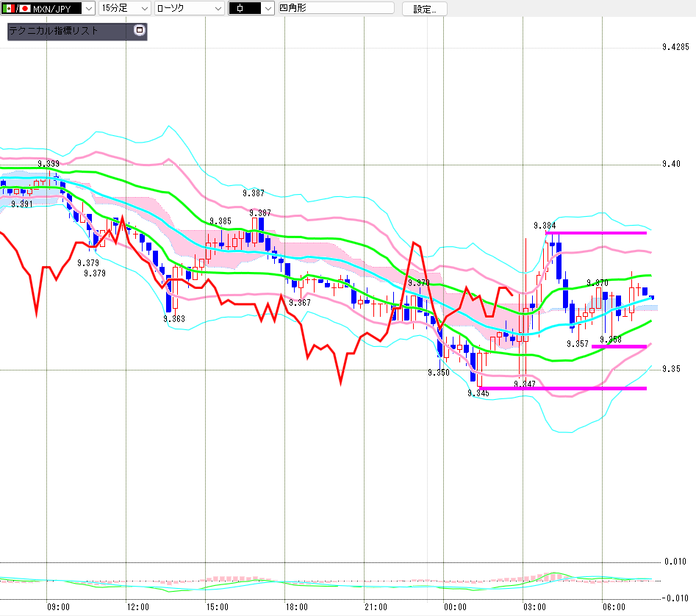Expand the テクニカル指標リスト panel with its square icon
Image resolution: width=696 pixels, height=616 pixels.
point(140,30)
